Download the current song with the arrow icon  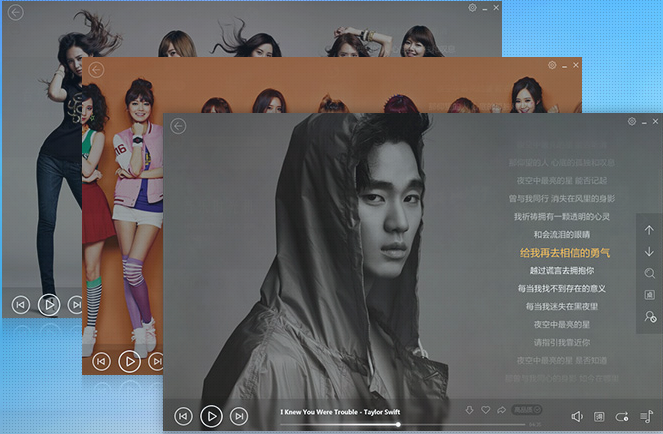(x=469, y=410)
